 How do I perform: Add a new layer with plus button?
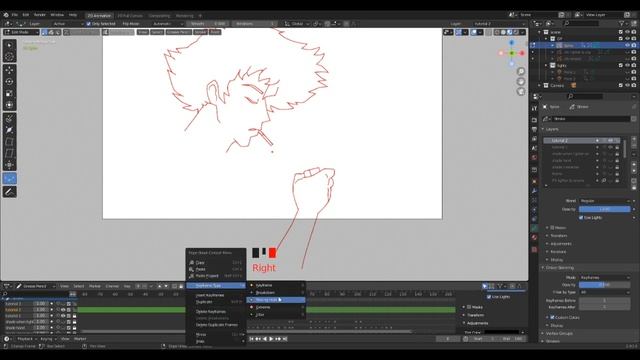634,140
